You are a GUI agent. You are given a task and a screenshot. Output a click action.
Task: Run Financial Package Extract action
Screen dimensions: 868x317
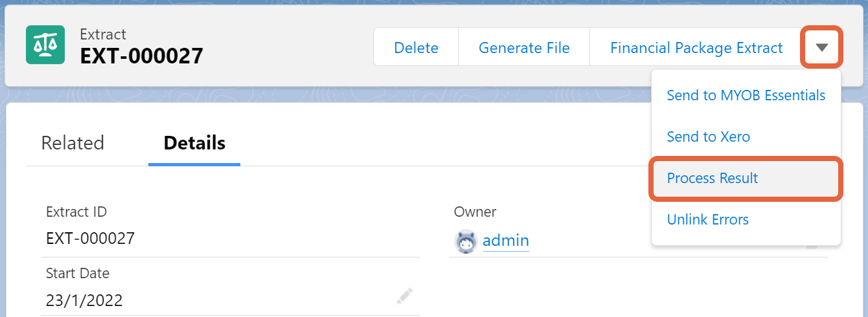coord(696,47)
